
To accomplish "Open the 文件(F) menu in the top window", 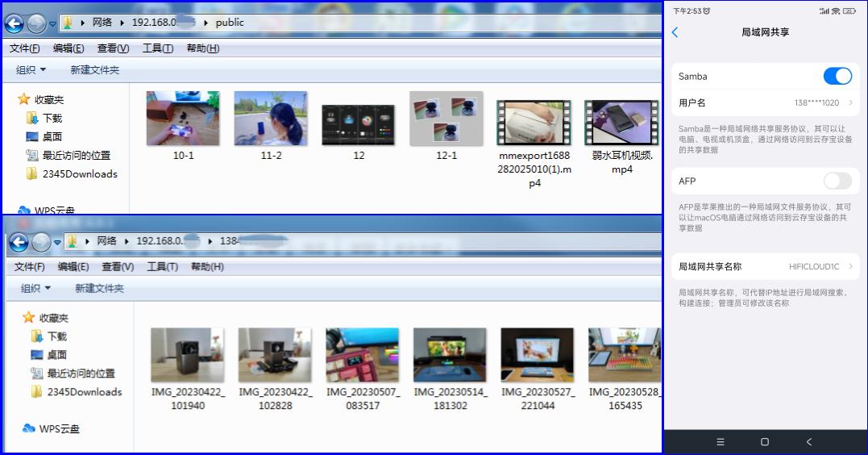I will [x=25, y=48].
